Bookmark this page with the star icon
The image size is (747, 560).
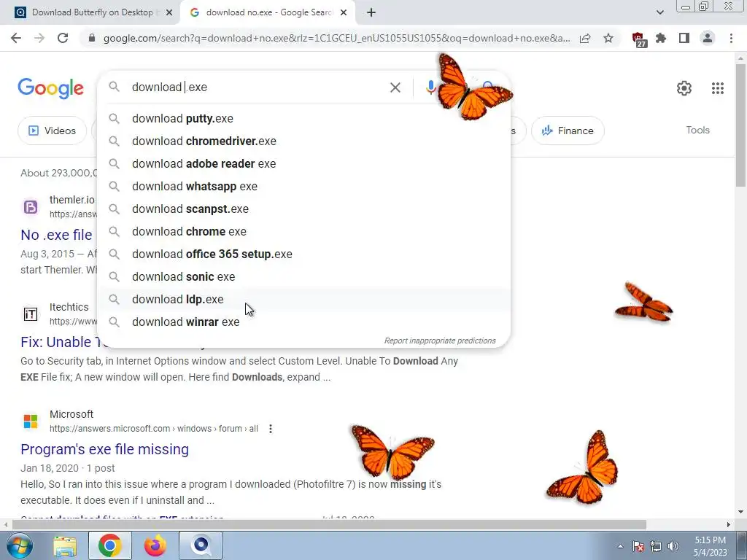tap(608, 38)
